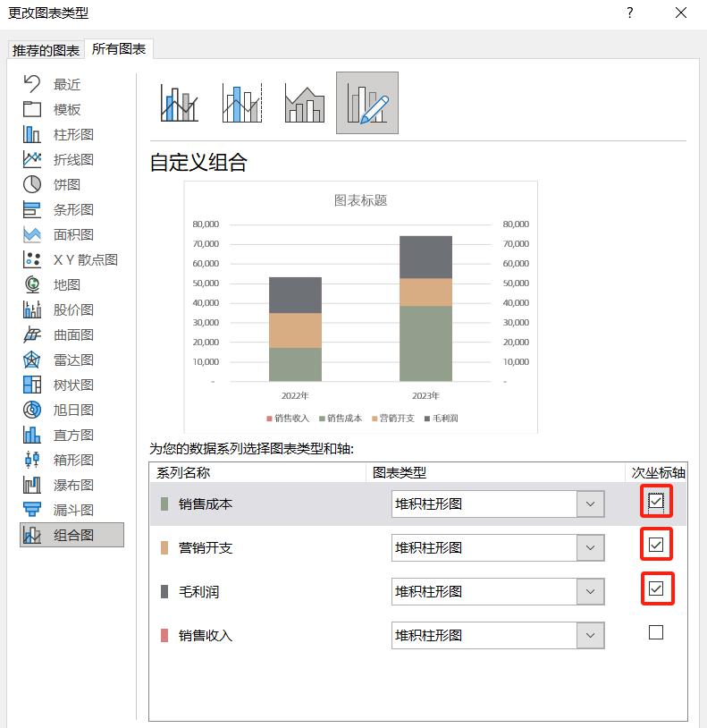Click the 销售收入 series name

pyautogui.click(x=206, y=635)
